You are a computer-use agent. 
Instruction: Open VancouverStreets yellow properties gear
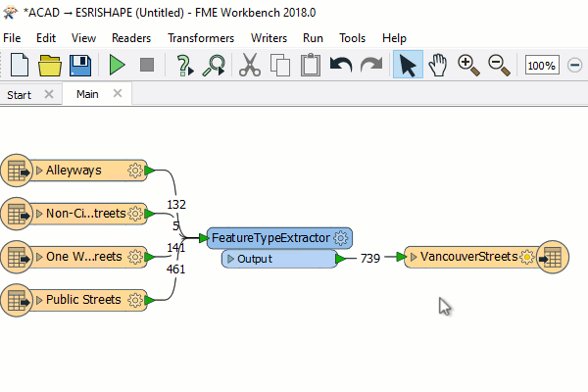pyautogui.click(x=527, y=257)
